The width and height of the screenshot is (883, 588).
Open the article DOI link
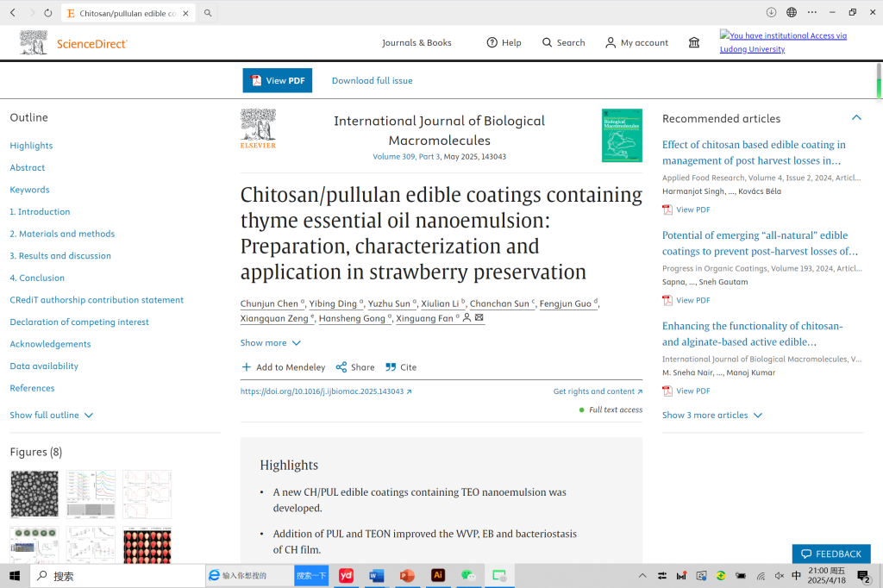pyautogui.click(x=325, y=391)
